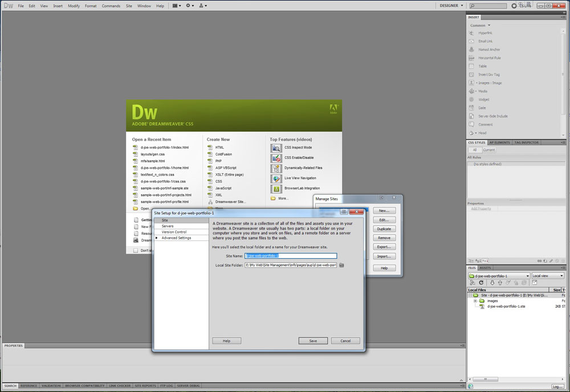Expand the images folder in Local Files
570x392 pixels.
coord(475,301)
